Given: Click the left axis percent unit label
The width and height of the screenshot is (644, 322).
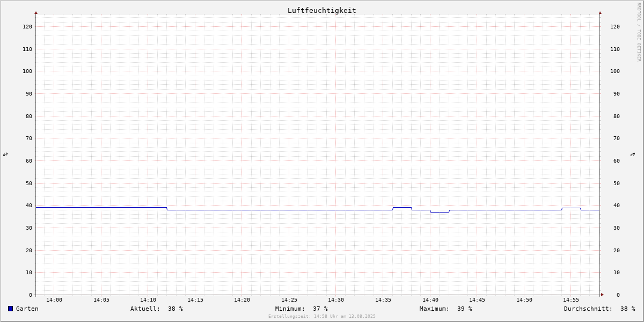Looking at the screenshot, I should click(x=5, y=154).
